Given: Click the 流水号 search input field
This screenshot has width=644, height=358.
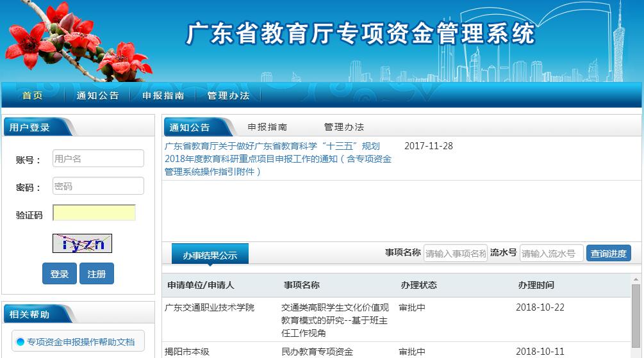Looking at the screenshot, I should [551, 253].
